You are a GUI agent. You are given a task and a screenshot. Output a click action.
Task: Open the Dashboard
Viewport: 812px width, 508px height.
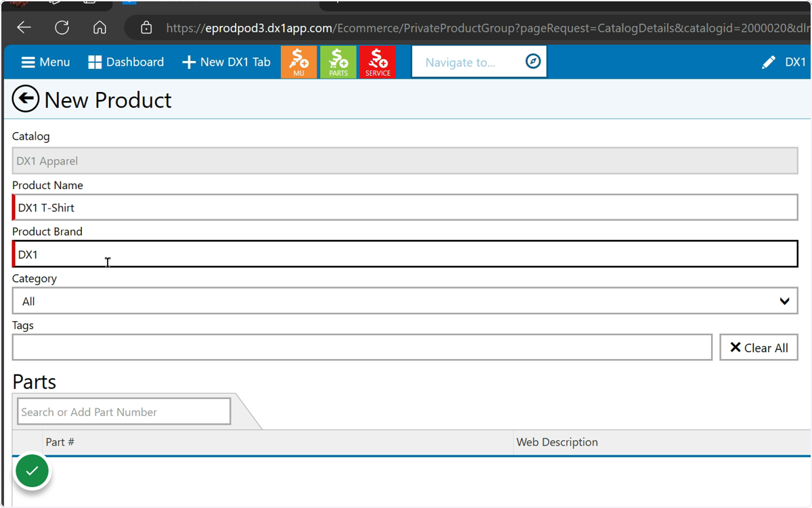[126, 62]
